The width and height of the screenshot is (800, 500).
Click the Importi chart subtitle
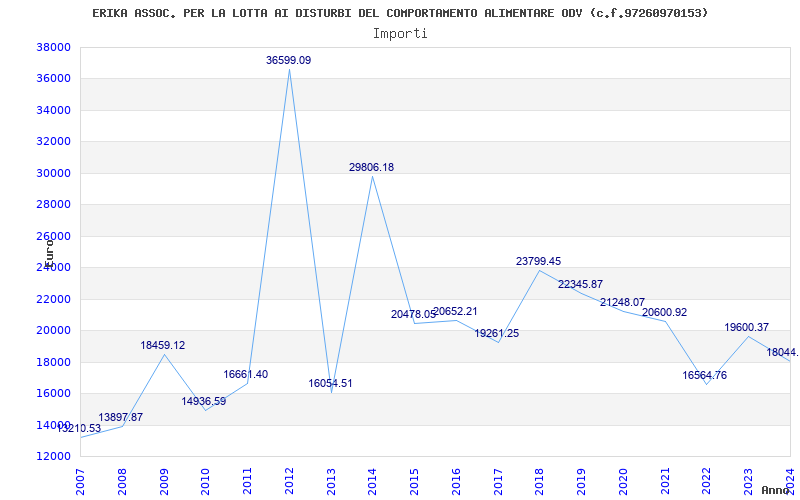point(400,34)
